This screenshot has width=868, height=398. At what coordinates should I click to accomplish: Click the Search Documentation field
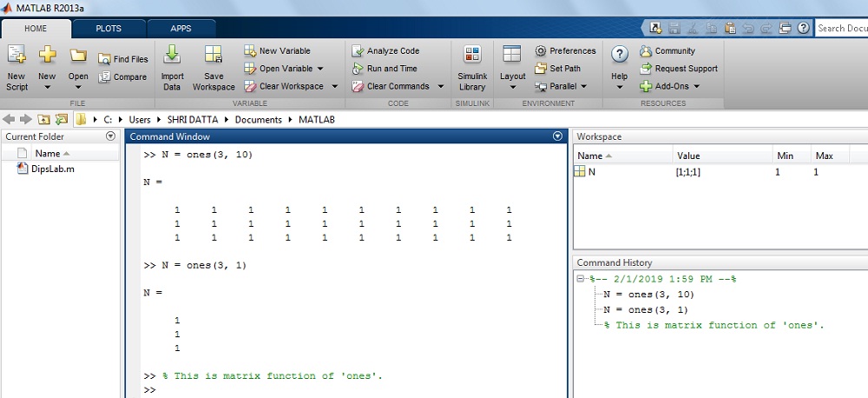click(841, 28)
